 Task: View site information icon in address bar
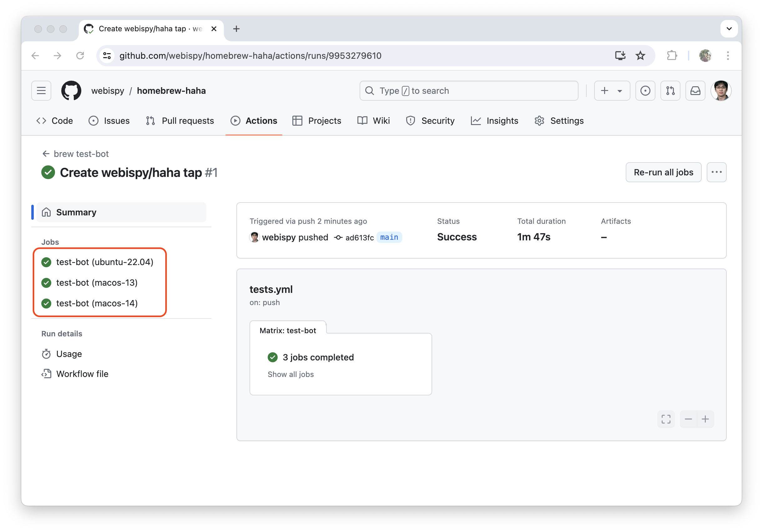107,55
